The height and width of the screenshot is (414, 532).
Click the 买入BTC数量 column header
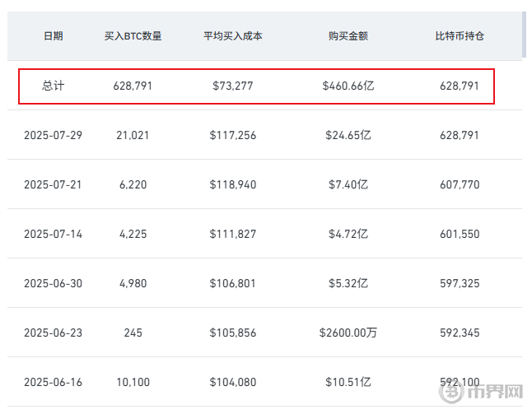click(x=133, y=36)
